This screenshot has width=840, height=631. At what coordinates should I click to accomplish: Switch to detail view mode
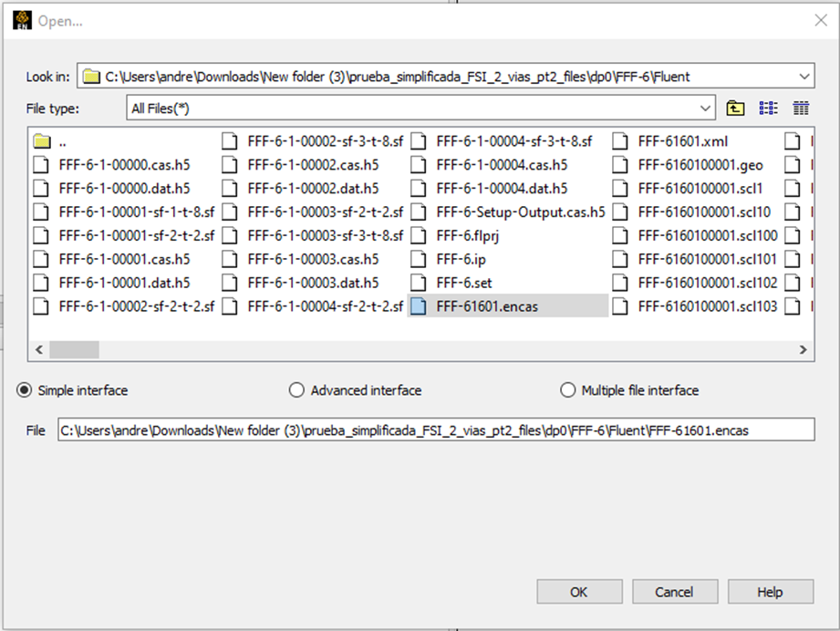click(x=801, y=109)
